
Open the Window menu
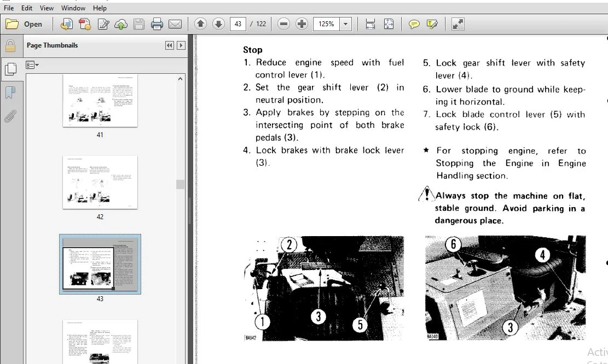[73, 8]
